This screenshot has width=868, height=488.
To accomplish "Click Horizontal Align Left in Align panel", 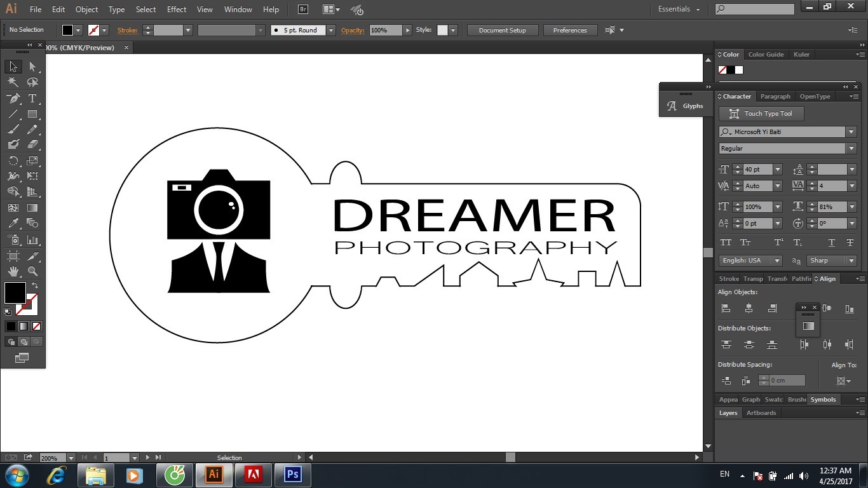I will (726, 308).
